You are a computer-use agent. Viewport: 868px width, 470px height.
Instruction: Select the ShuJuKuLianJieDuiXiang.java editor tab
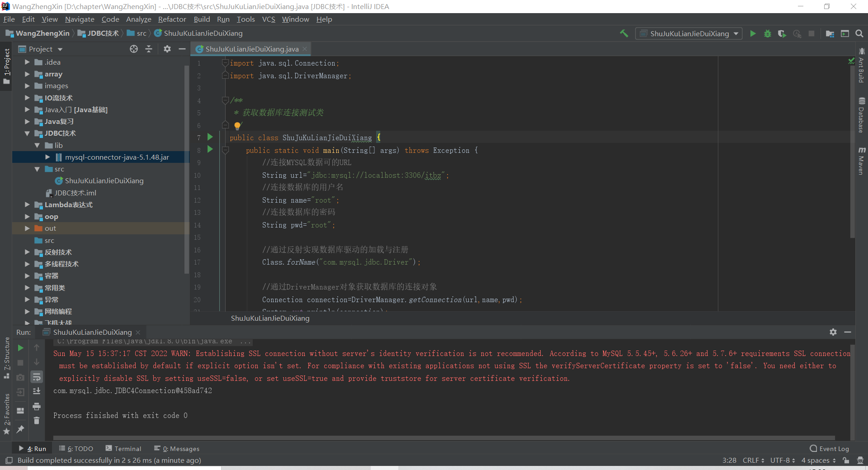[252, 49]
